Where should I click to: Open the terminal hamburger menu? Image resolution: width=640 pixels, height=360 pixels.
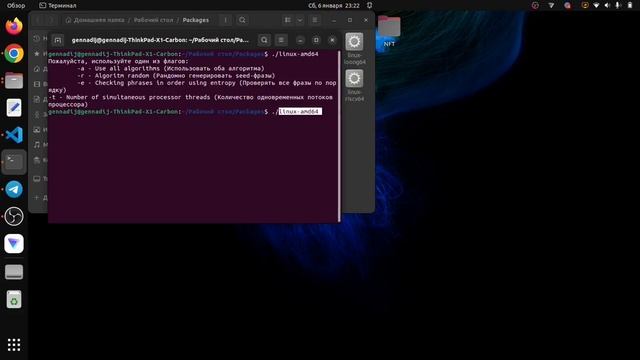click(x=281, y=40)
